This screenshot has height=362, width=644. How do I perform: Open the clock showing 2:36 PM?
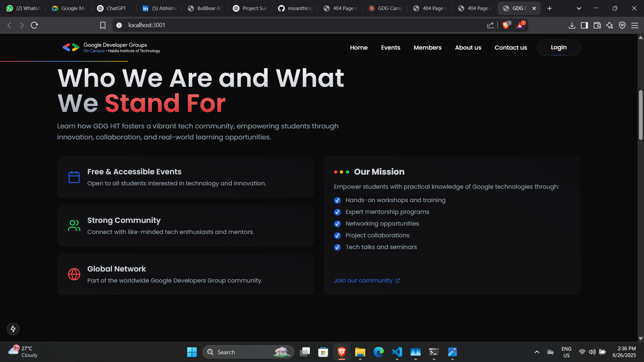624,352
